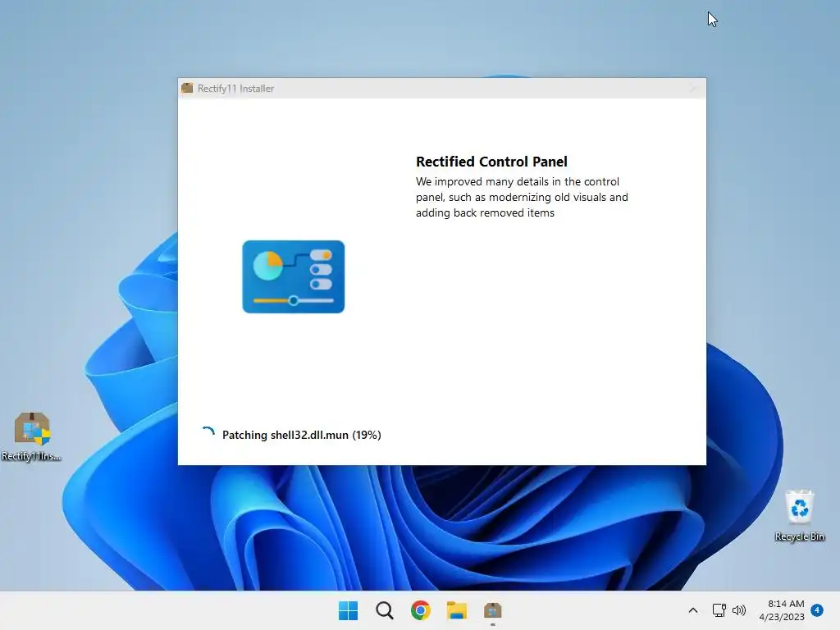Select Rectify11 installer desktop shortcut

click(32, 436)
